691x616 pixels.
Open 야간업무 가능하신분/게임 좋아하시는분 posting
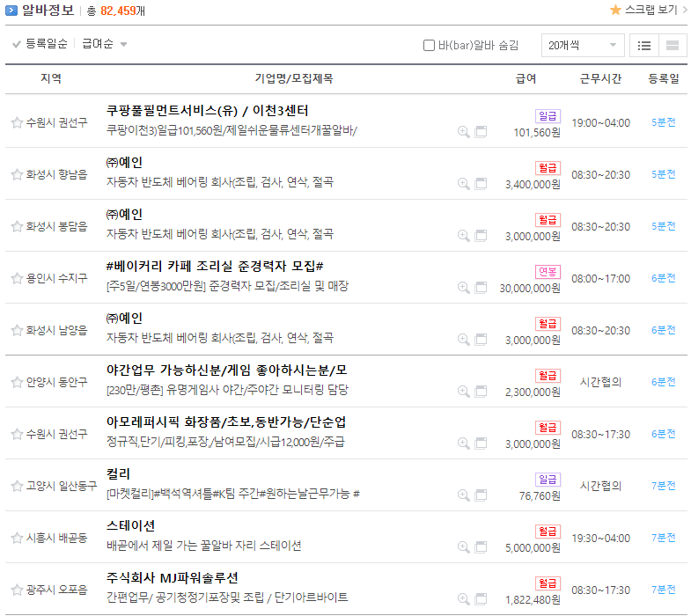pos(226,370)
